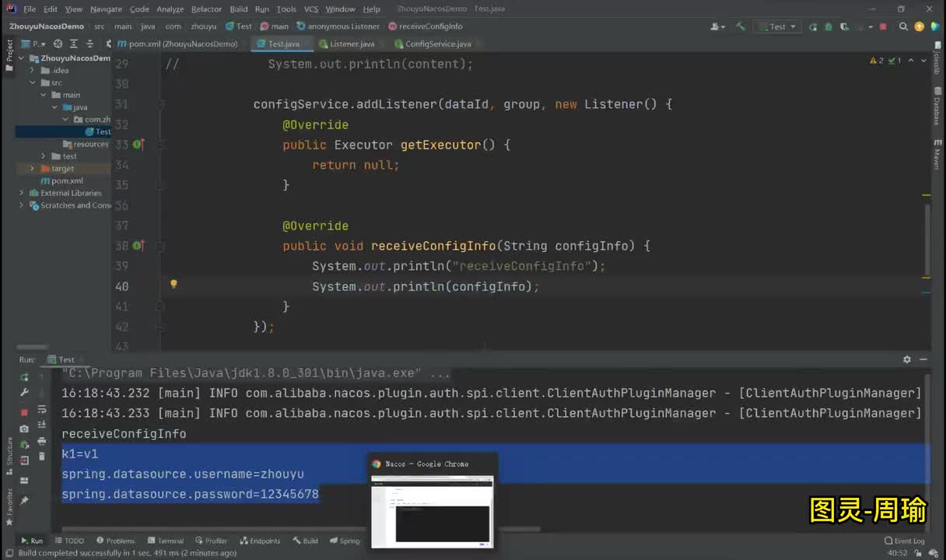The height and width of the screenshot is (560, 946).
Task: Open the Event Log
Action: (x=905, y=541)
